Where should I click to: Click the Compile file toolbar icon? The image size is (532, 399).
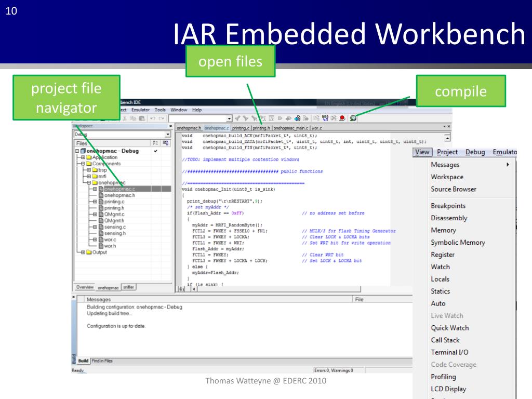pos(316,118)
